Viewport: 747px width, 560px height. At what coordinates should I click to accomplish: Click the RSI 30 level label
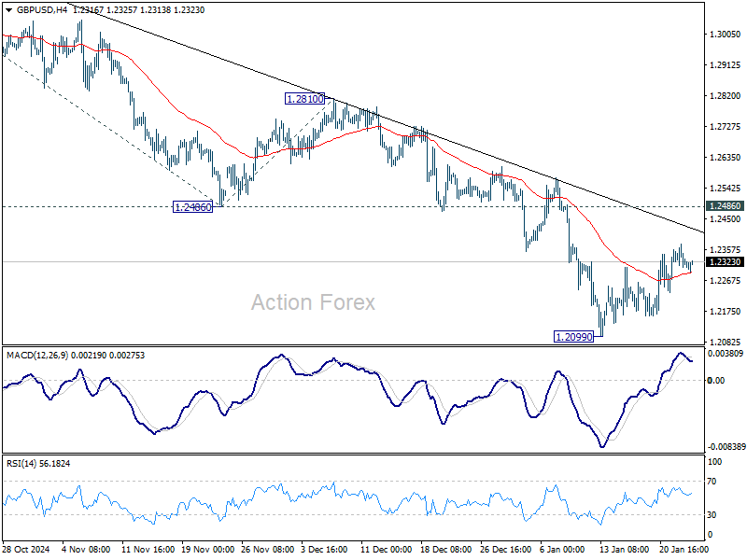pyautogui.click(x=712, y=515)
